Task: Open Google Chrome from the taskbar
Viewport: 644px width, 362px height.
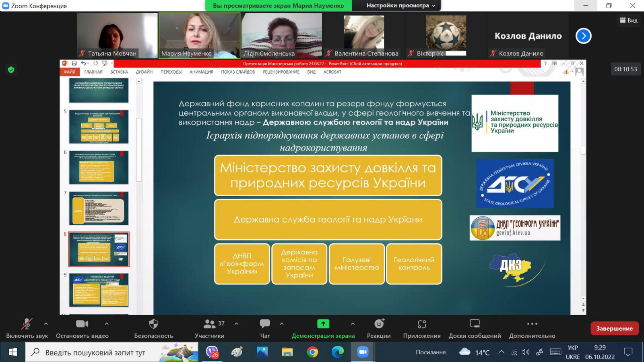Action: coord(312,352)
